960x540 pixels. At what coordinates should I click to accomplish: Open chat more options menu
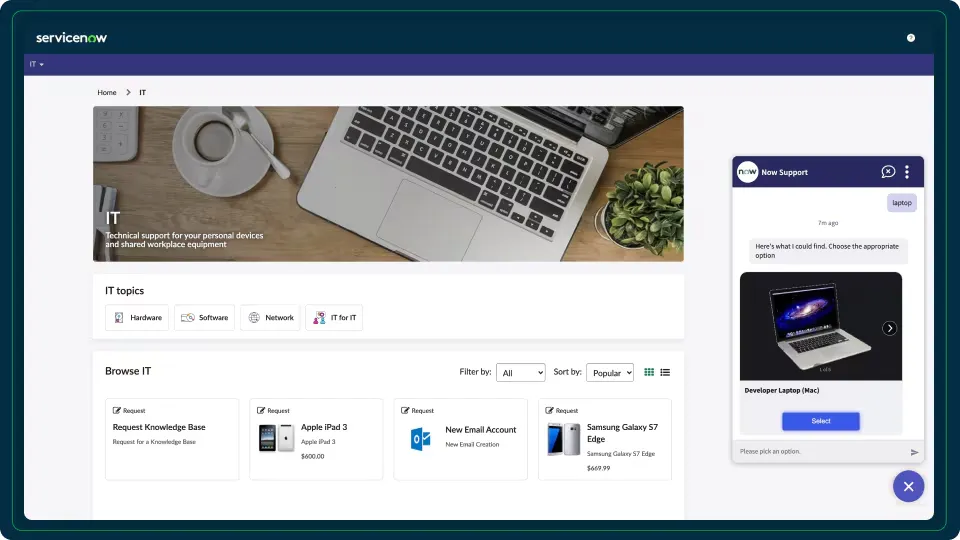[x=907, y=172]
